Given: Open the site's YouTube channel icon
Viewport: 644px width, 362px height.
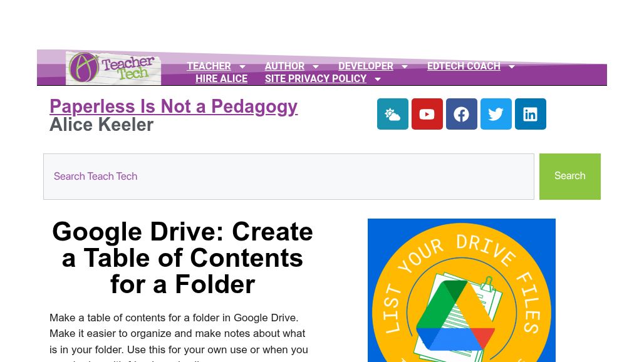Looking at the screenshot, I should (427, 114).
